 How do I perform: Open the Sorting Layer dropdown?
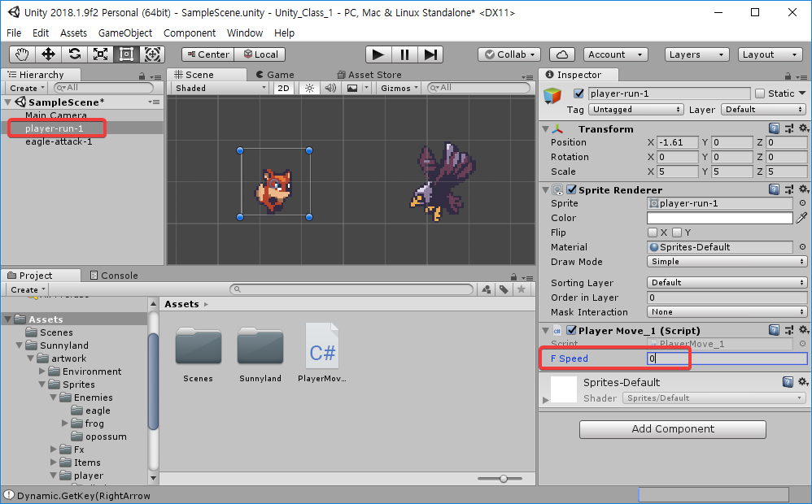click(727, 283)
